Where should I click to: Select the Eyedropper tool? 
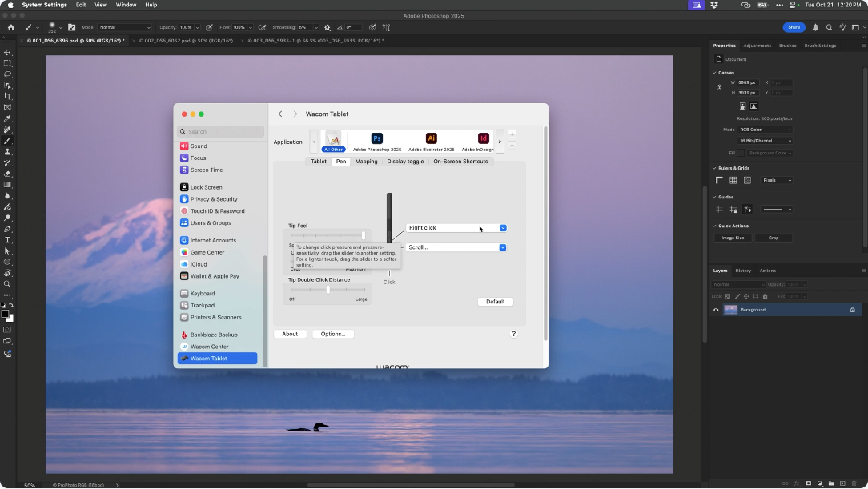pos(7,118)
